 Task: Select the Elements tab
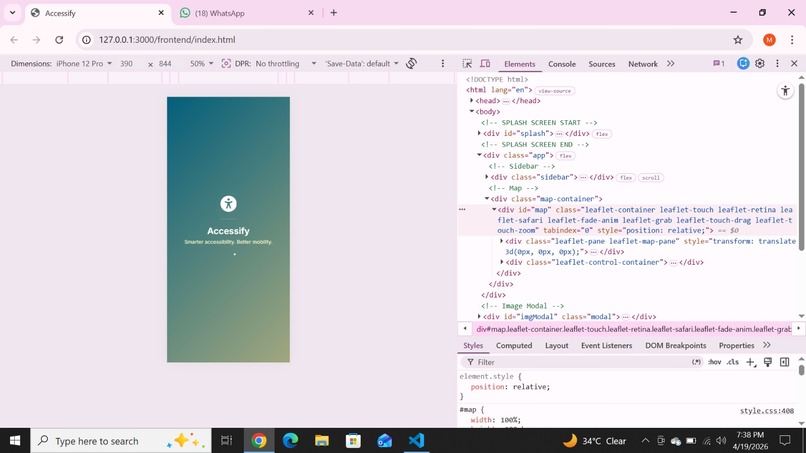(520, 64)
